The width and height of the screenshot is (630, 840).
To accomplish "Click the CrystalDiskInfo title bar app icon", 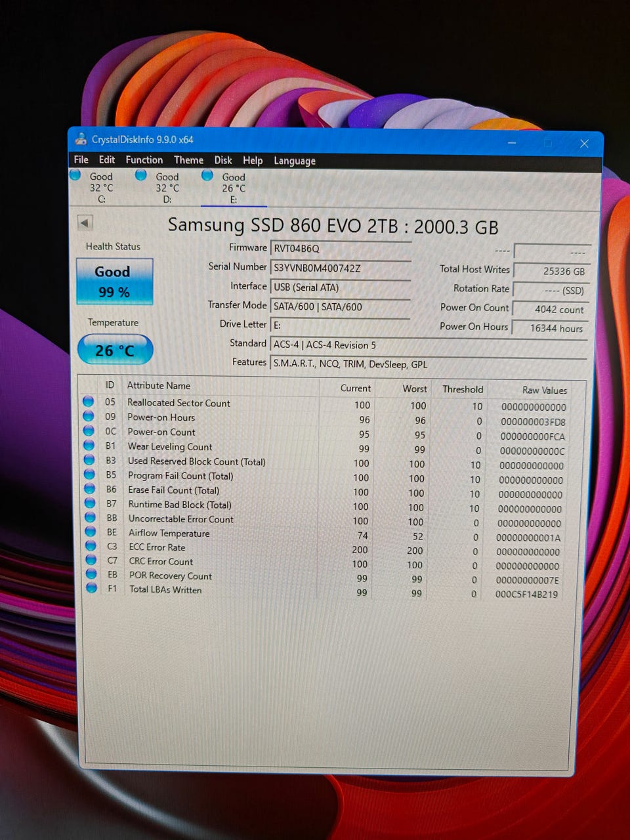I will (81, 139).
